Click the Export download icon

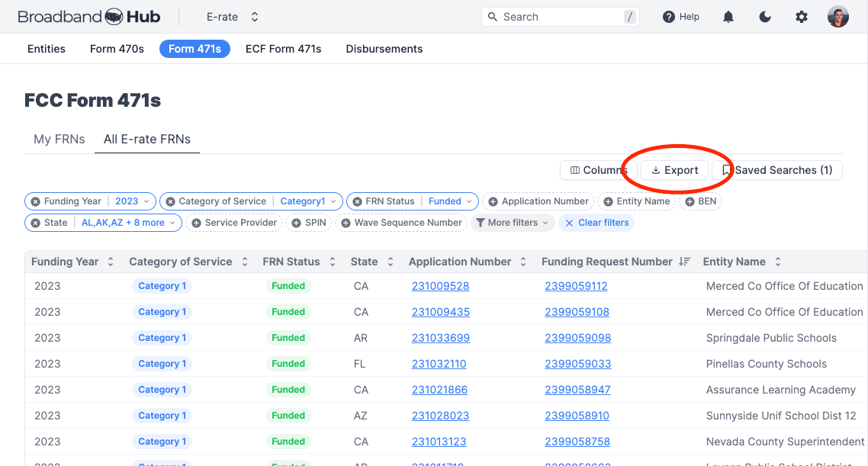point(656,170)
